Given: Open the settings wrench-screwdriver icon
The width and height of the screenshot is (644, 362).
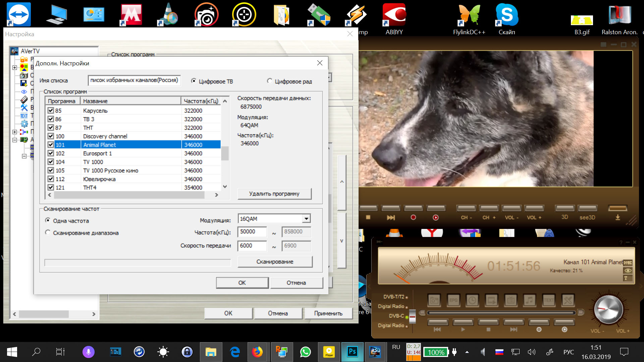Looking at the screenshot, I should click(x=568, y=300).
